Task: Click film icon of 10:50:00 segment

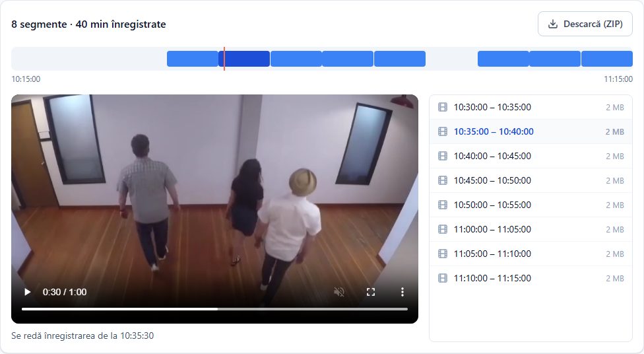Action: 443,205
